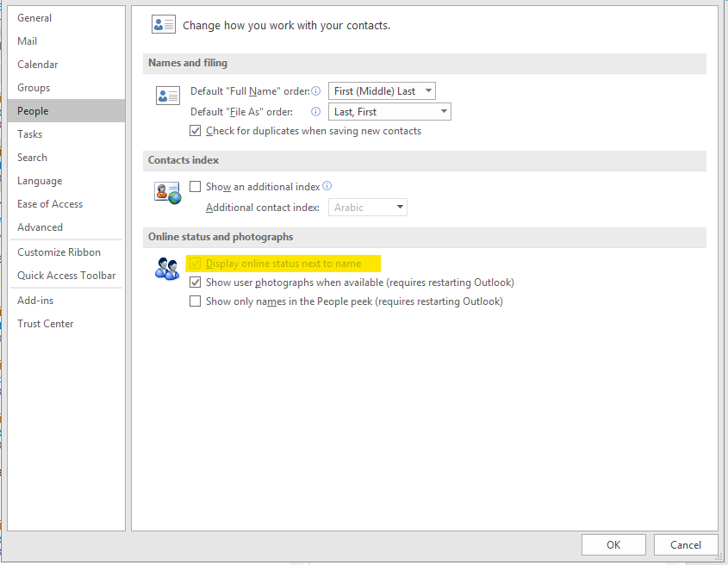
Task: Click the contact card icon beside the header text
Action: click(163, 23)
